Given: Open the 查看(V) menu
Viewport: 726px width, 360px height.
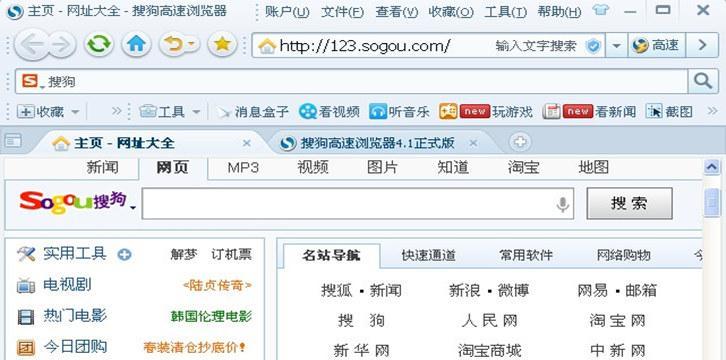Looking at the screenshot, I should point(396,12).
